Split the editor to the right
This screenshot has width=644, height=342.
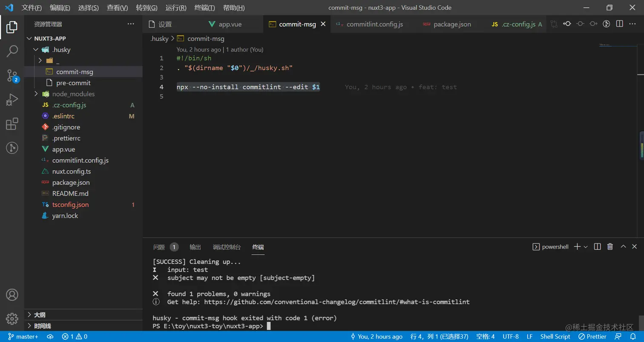[620, 24]
